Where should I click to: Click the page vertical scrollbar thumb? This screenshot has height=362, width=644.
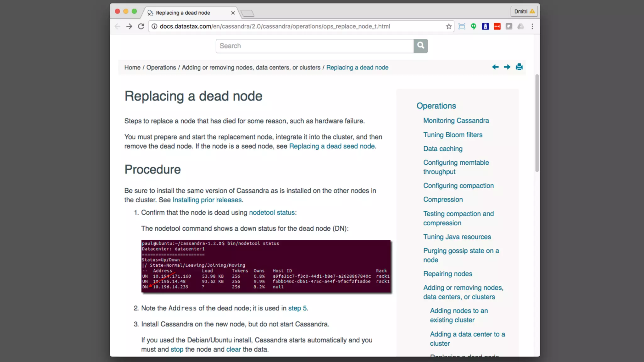click(x=537, y=123)
